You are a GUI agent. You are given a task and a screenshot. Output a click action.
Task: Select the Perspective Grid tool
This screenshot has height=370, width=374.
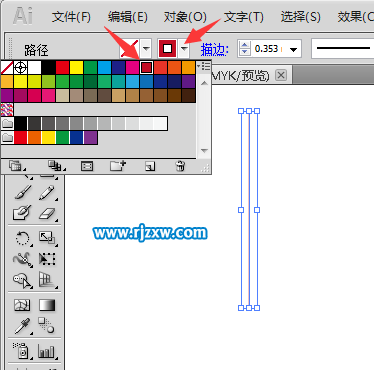pos(47,280)
